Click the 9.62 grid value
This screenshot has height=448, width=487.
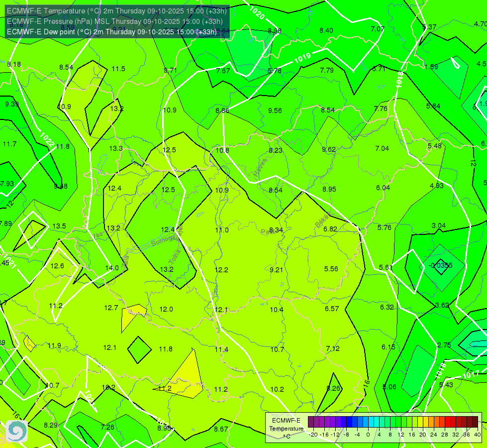click(x=329, y=149)
